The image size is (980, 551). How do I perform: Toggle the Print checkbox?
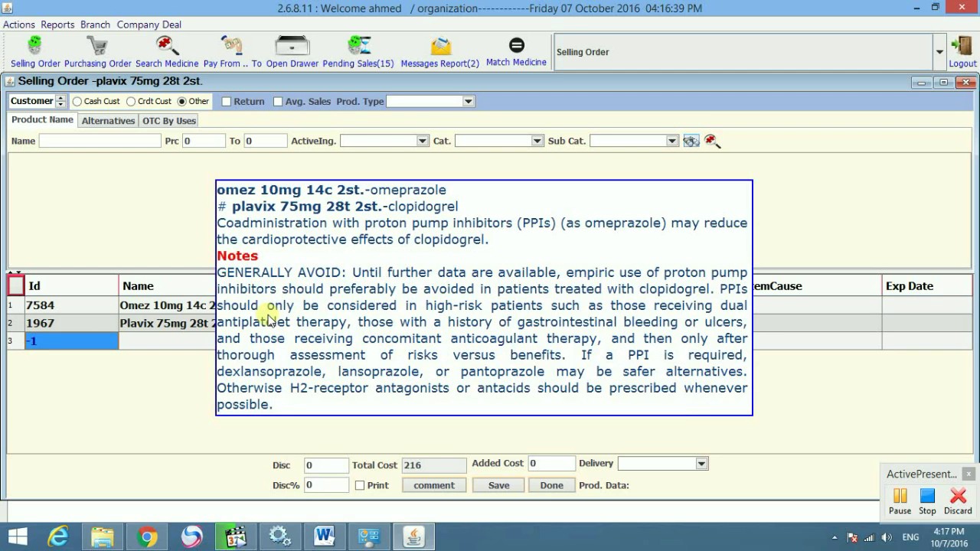click(360, 485)
